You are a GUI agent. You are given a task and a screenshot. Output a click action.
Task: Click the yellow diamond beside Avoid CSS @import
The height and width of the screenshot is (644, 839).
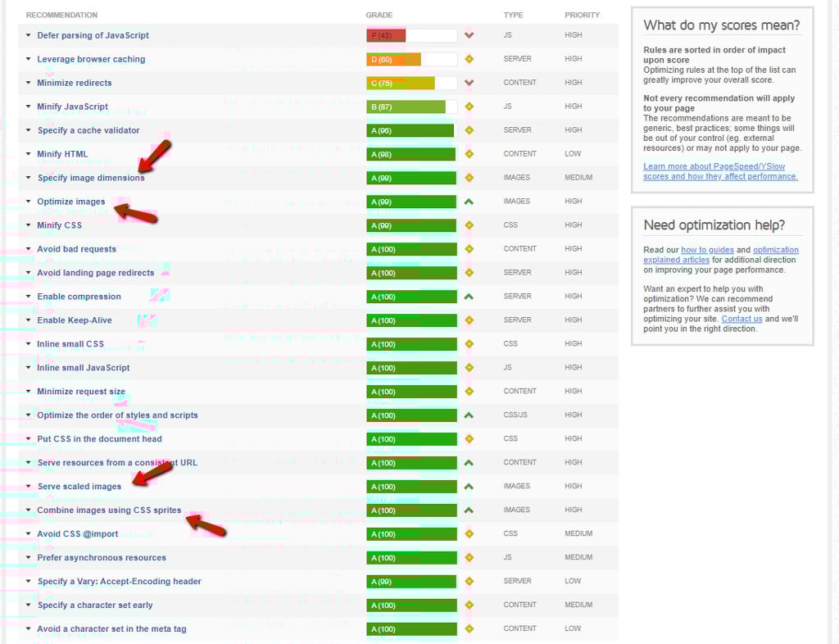469,533
